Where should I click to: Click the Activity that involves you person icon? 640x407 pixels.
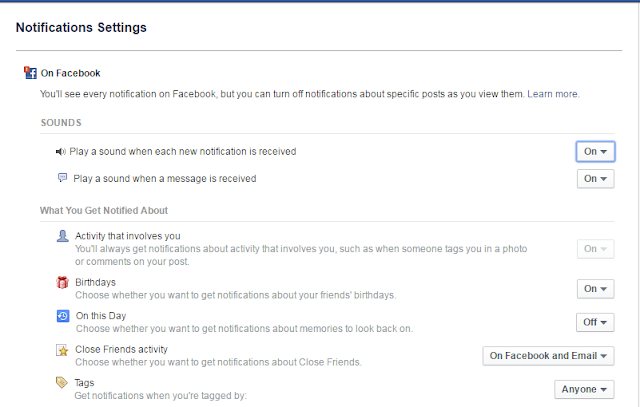click(63, 236)
